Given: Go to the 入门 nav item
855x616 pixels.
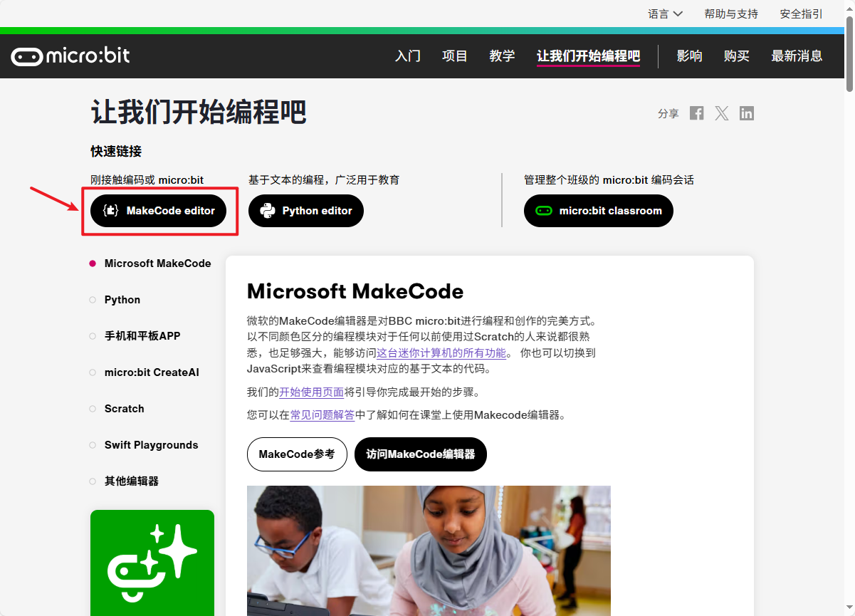Looking at the screenshot, I should (408, 56).
